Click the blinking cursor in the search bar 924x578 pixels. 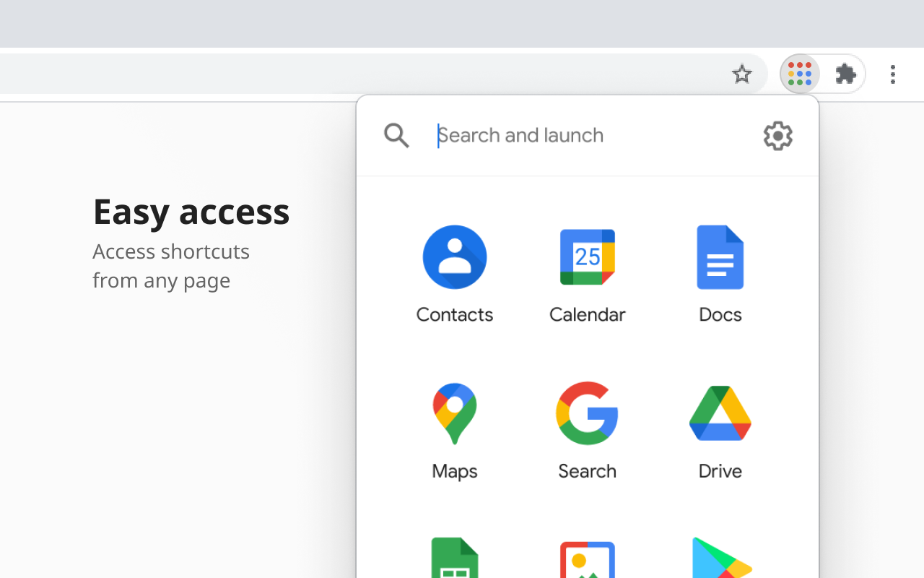coord(437,135)
